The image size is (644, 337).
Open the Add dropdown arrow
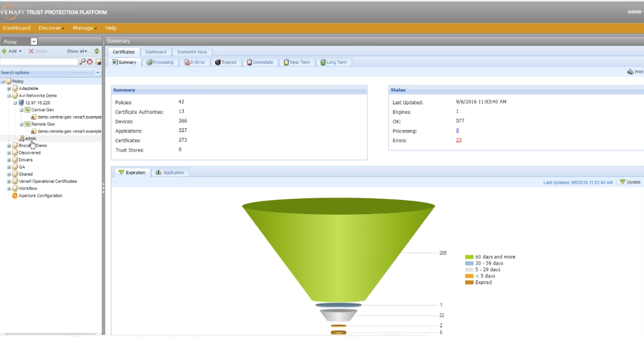[21, 51]
